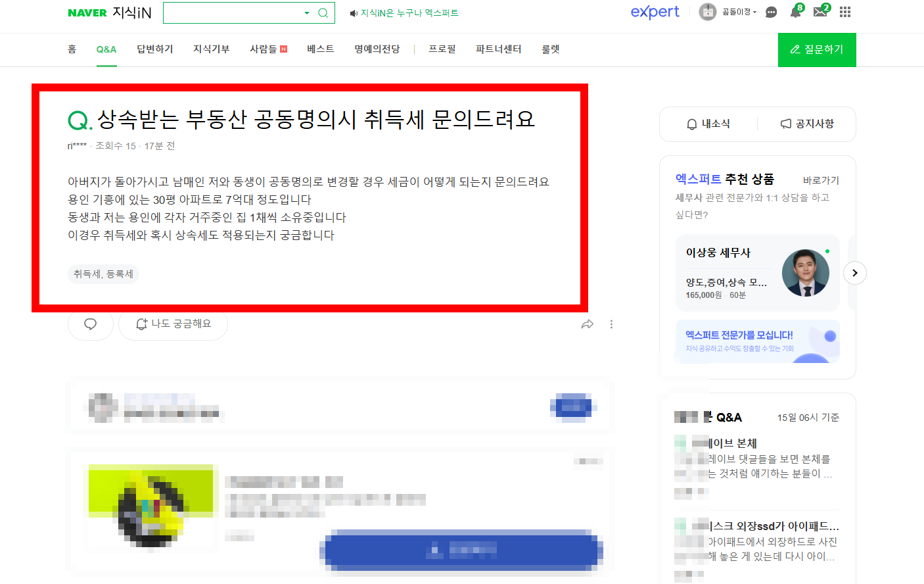Click the 조회수 15 view count text

pyautogui.click(x=116, y=146)
